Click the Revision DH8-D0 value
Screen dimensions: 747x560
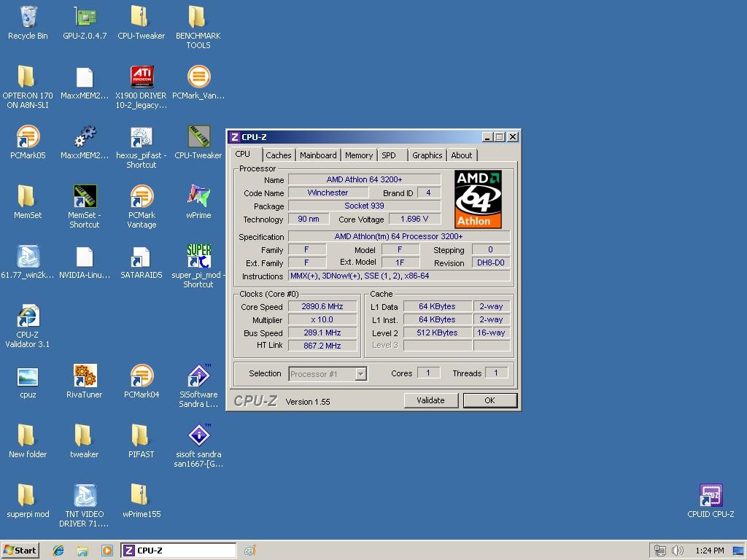491,262
